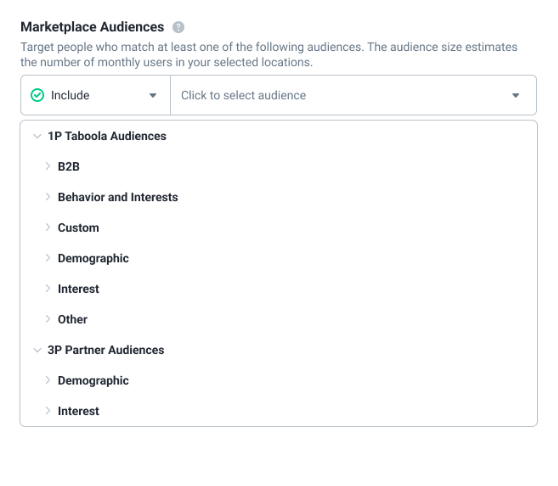Select the B2B tree item label
Image resolution: width=558 pixels, height=486 pixels.
(69, 167)
